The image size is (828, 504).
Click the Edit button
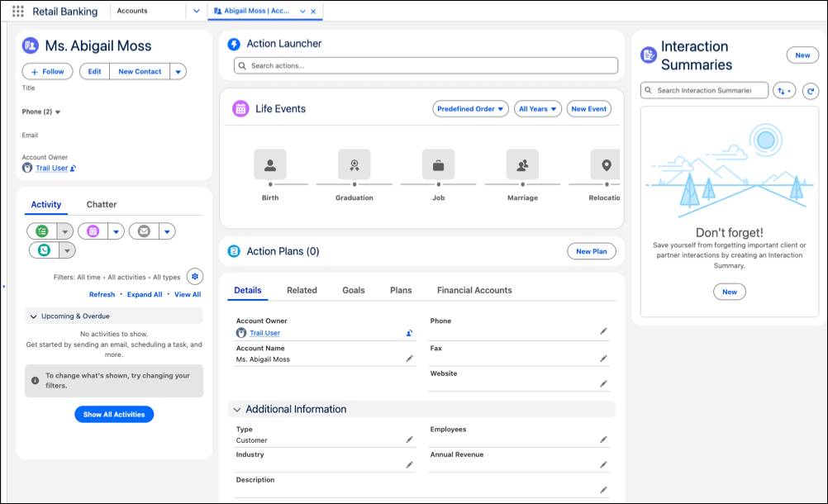94,72
